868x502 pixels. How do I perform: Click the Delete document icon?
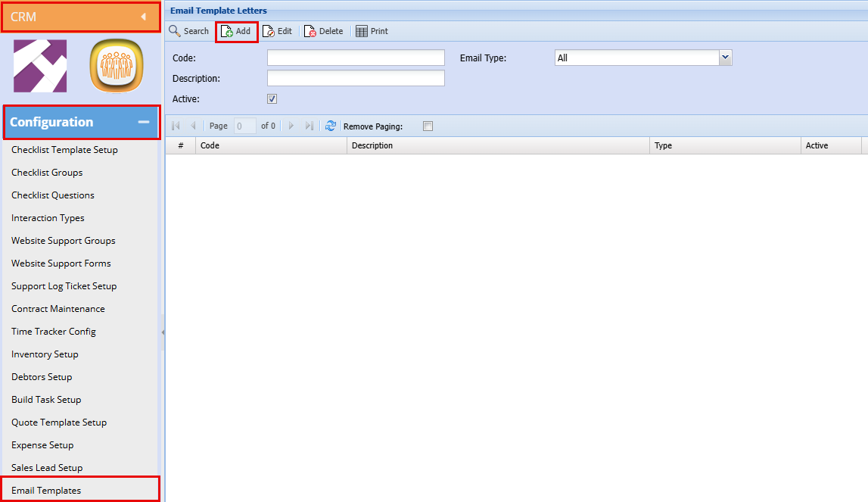(310, 32)
